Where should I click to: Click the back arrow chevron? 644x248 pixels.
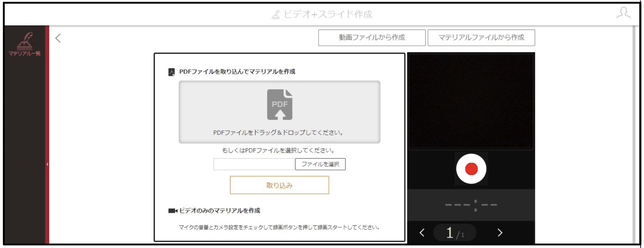tap(58, 38)
